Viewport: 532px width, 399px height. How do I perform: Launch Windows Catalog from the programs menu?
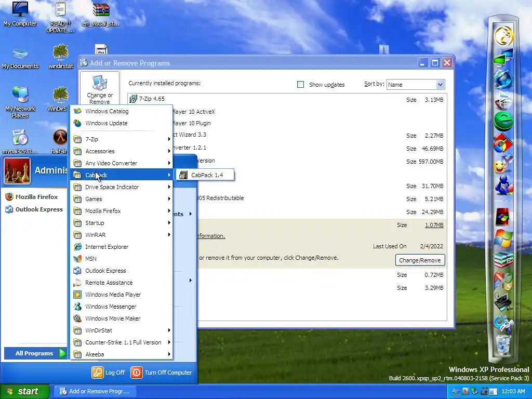[x=122, y=111]
